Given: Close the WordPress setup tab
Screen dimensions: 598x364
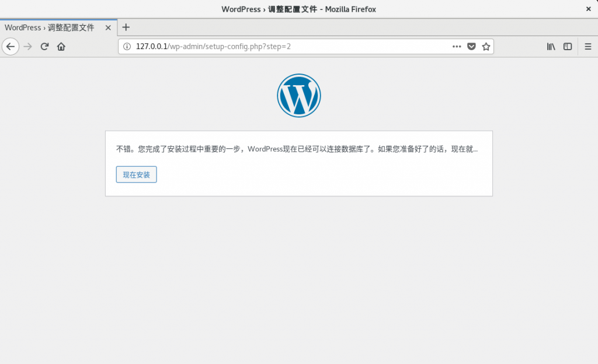Looking at the screenshot, I should (108, 27).
